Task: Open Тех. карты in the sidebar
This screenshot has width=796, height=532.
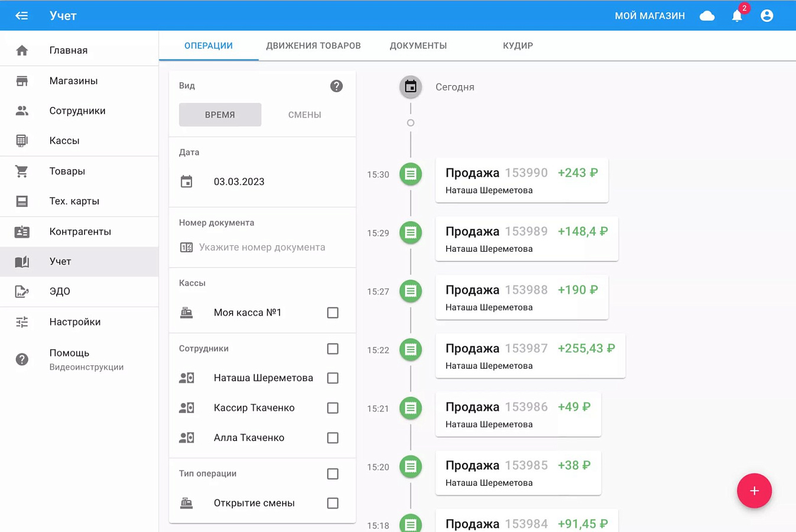Action: point(79,202)
